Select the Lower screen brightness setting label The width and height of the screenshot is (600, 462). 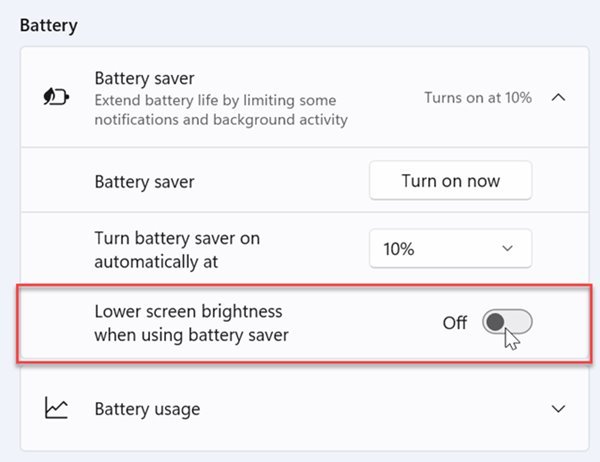[191, 323]
